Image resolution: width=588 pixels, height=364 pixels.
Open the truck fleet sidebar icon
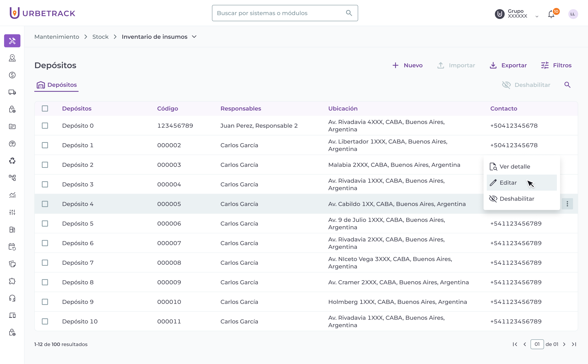pyautogui.click(x=12, y=92)
